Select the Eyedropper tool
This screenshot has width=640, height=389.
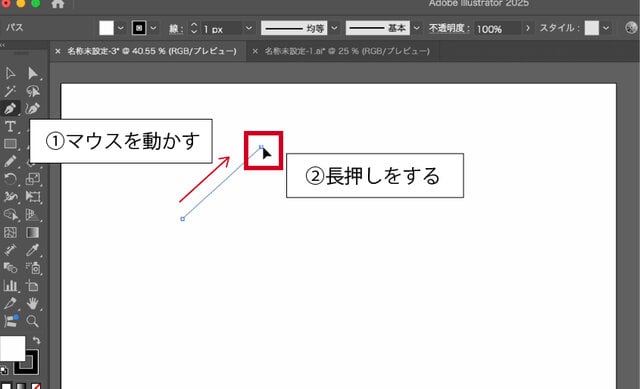(32, 250)
